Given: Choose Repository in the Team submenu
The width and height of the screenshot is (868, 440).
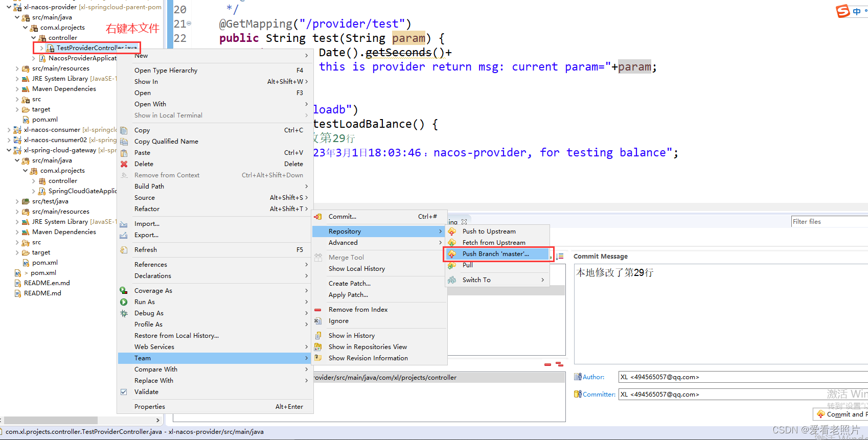Looking at the screenshot, I should pyautogui.click(x=378, y=231).
